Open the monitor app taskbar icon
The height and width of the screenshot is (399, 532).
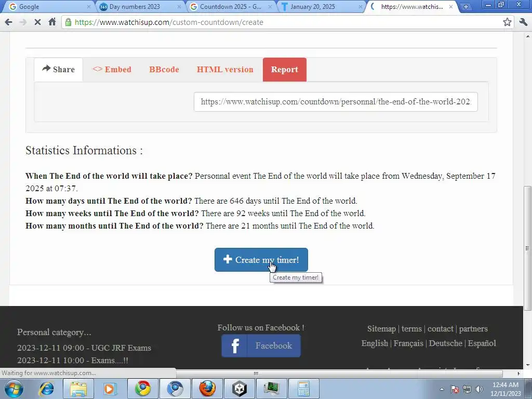(272, 389)
